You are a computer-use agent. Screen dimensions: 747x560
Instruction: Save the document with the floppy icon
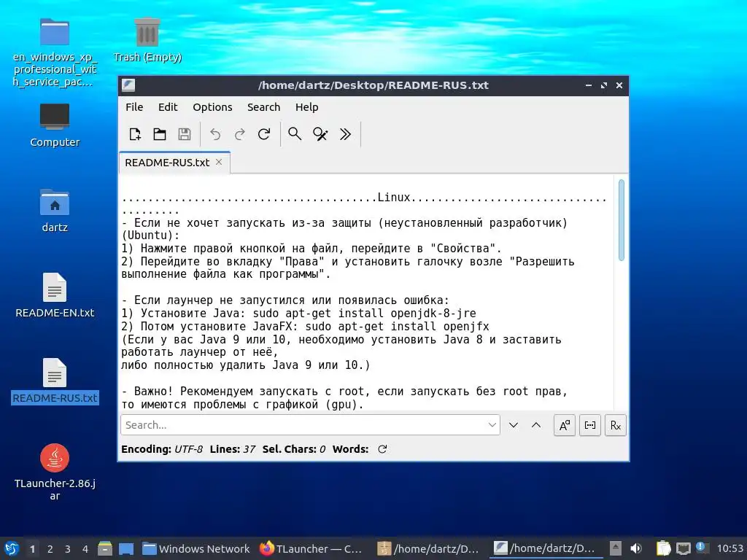(185, 134)
